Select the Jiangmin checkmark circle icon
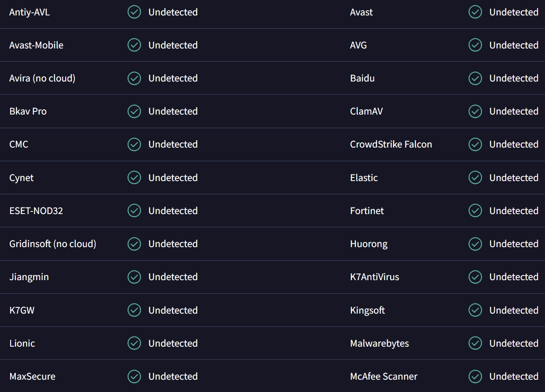The width and height of the screenshot is (545, 392). 134,277
